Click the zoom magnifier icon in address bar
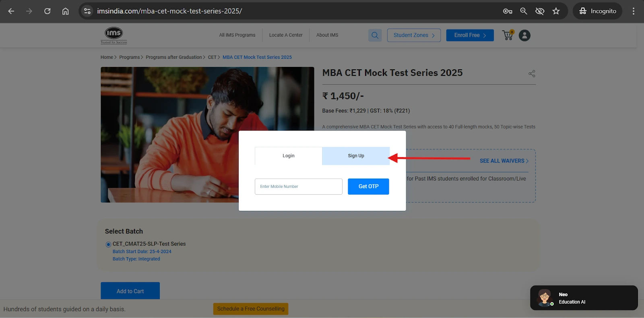Screen dimensions: 644x318 (x=524, y=11)
